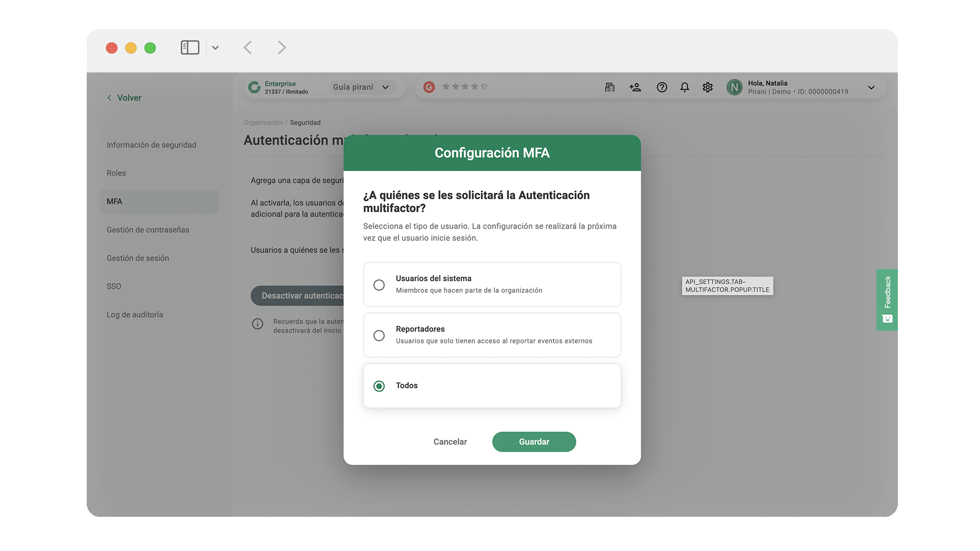The width and height of the screenshot is (980, 551).
Task: Open the green Feedback side tab
Action: pyautogui.click(x=887, y=299)
